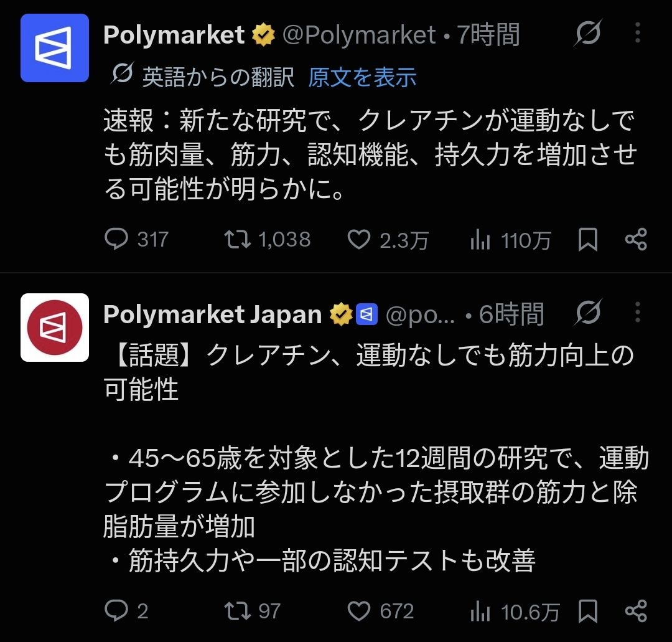Bookmark the Polymarket Japan post
Screen dimensions: 672x642
coord(588,611)
